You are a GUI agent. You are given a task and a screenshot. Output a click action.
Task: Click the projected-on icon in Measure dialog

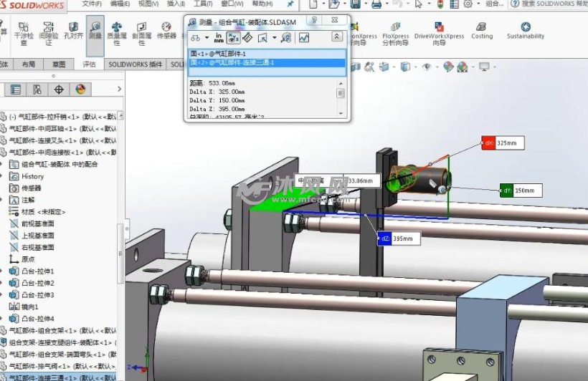(262, 38)
